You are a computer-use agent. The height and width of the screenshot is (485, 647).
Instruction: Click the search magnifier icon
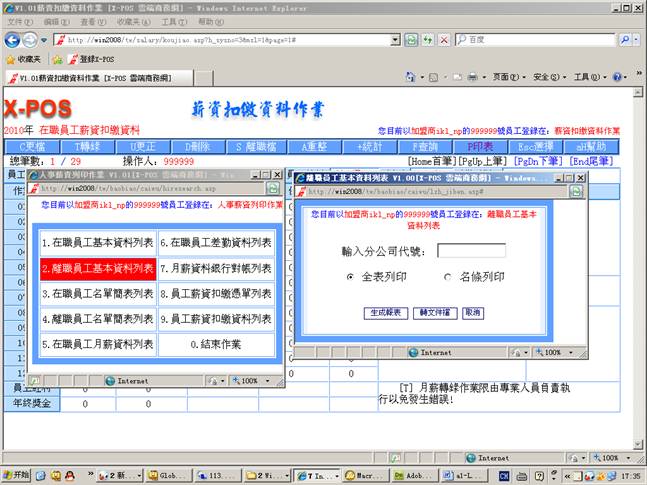tap(626, 40)
